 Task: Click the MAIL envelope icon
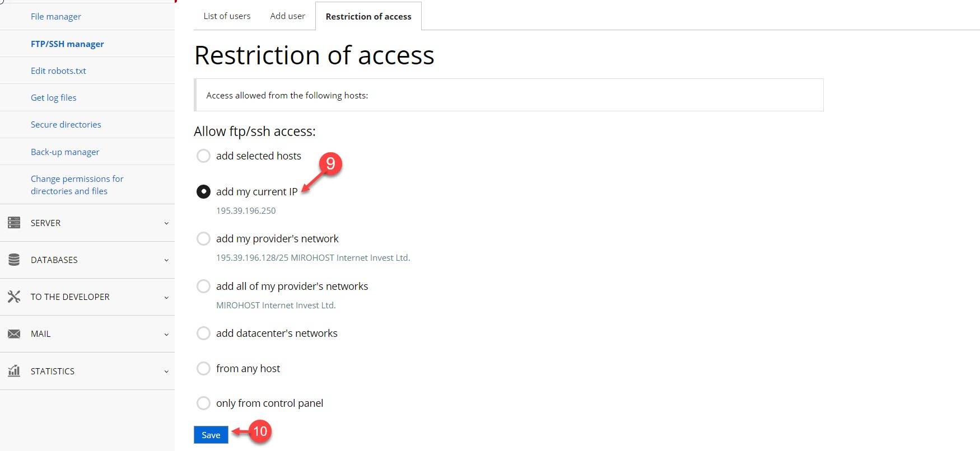(14, 334)
